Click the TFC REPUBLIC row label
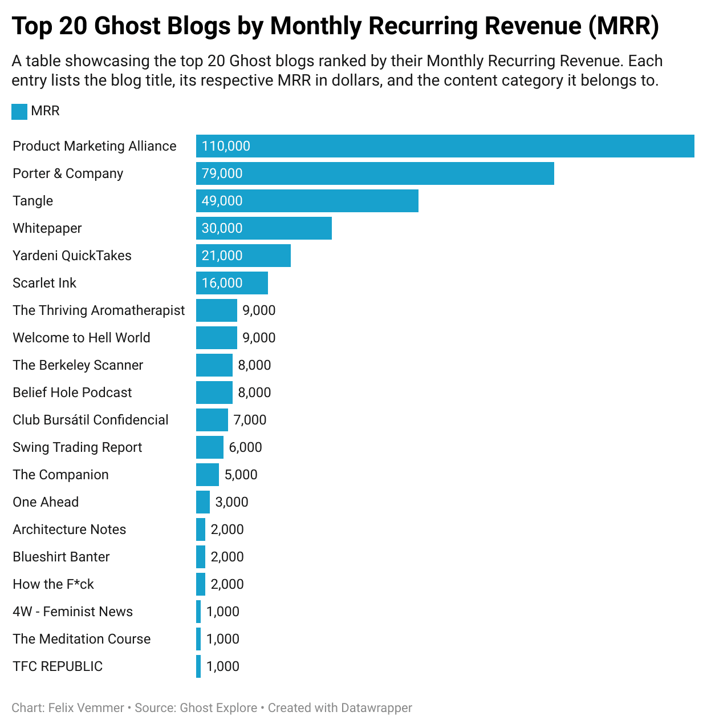The height and width of the screenshot is (728, 707). (x=58, y=666)
